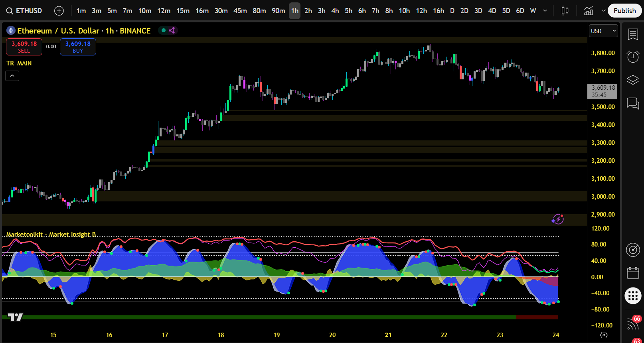Viewport: 644px width, 343px height.
Task: Select the 6D interval
Action: [520, 11]
